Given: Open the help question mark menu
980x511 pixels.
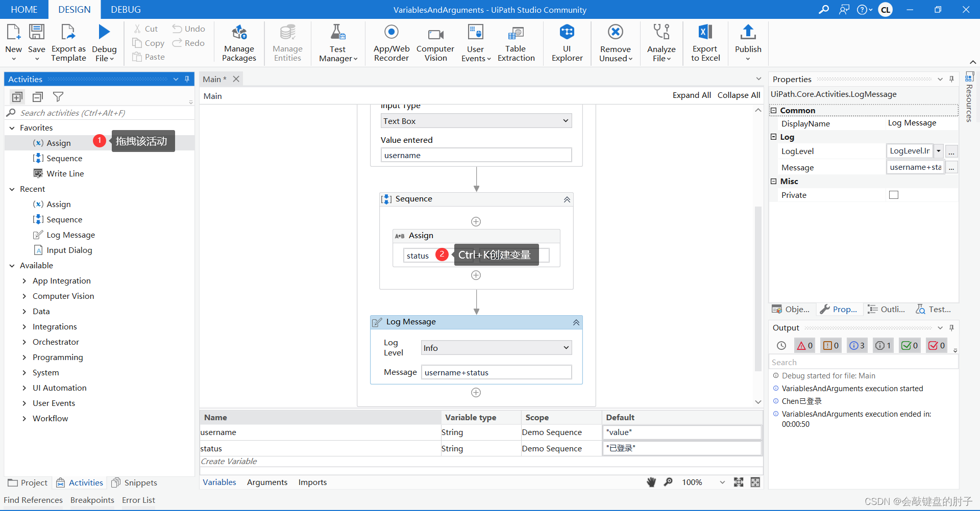Looking at the screenshot, I should point(864,10).
